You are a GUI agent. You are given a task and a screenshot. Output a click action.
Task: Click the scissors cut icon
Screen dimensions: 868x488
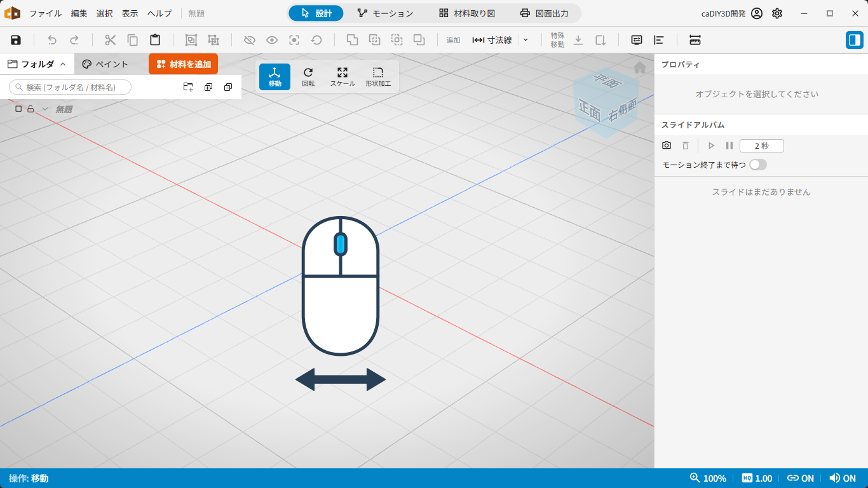pos(111,40)
